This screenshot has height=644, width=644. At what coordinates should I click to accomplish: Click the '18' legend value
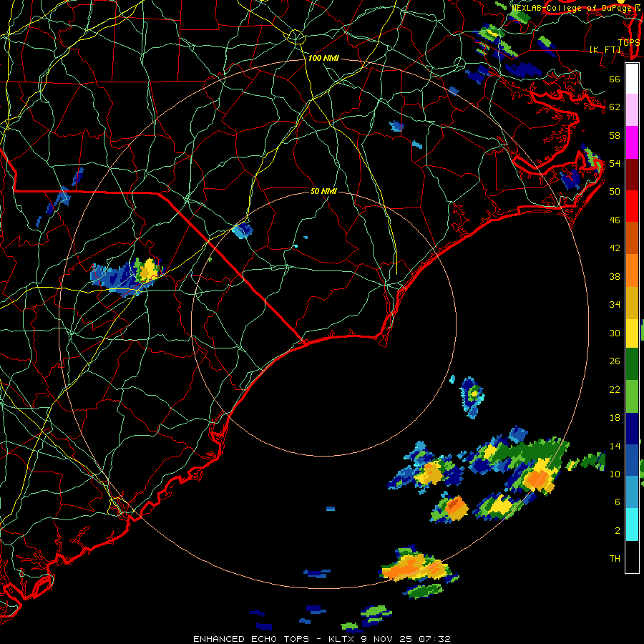(615, 418)
